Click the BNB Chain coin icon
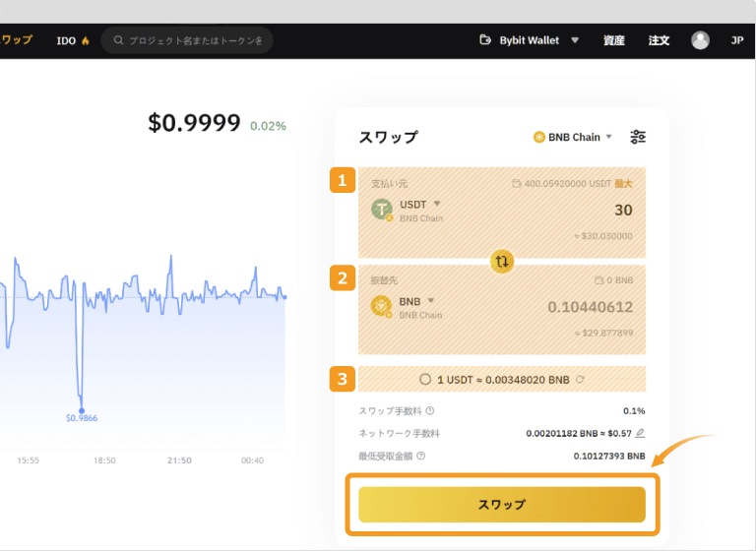This screenshot has width=756, height=551. [539, 138]
